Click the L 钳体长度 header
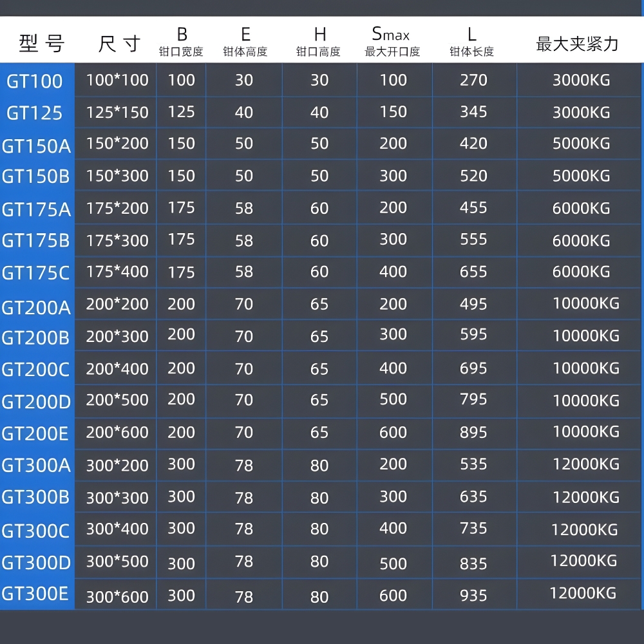Image resolution: width=644 pixels, height=644 pixels. point(472,42)
